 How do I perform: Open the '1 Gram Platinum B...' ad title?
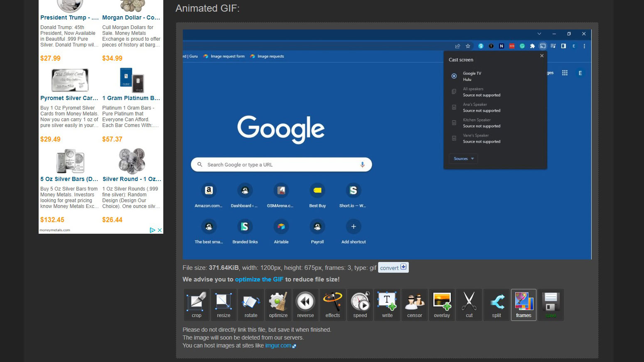(131, 98)
